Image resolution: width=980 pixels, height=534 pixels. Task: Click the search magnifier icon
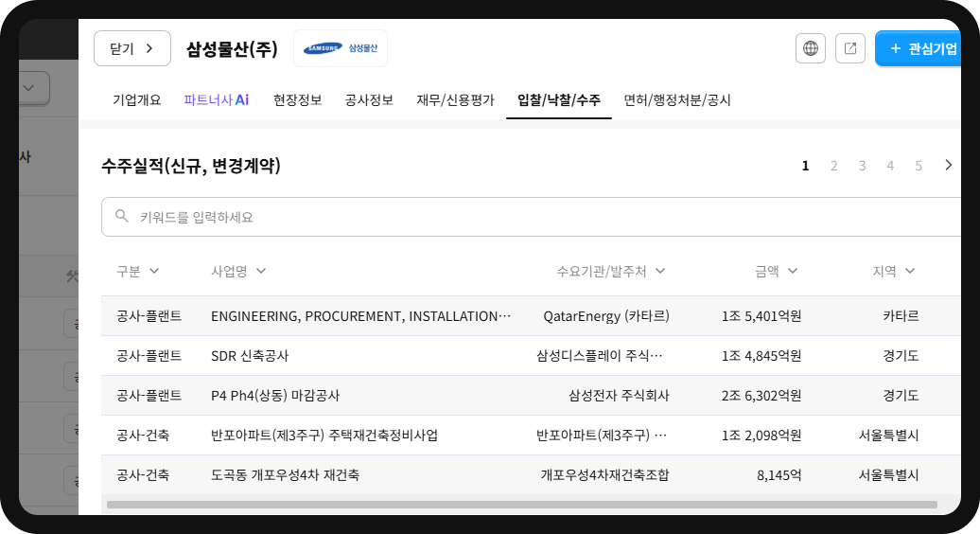tap(122, 217)
